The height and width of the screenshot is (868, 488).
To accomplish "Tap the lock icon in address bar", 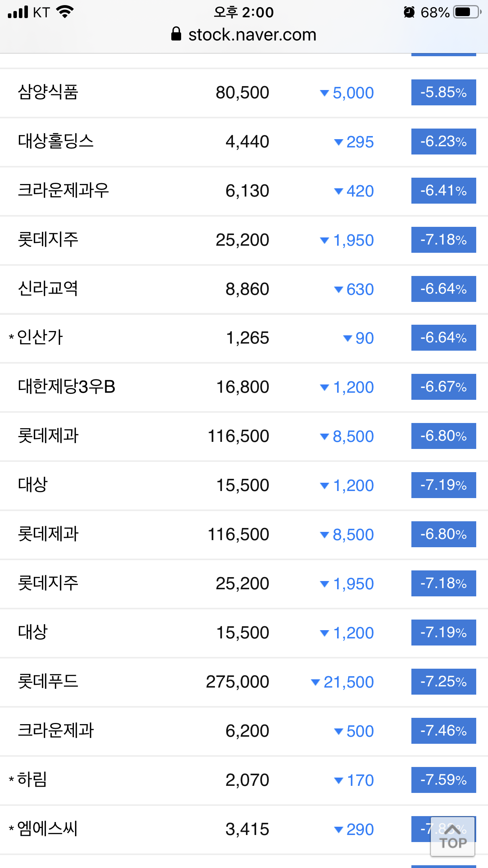I will pos(176,34).
